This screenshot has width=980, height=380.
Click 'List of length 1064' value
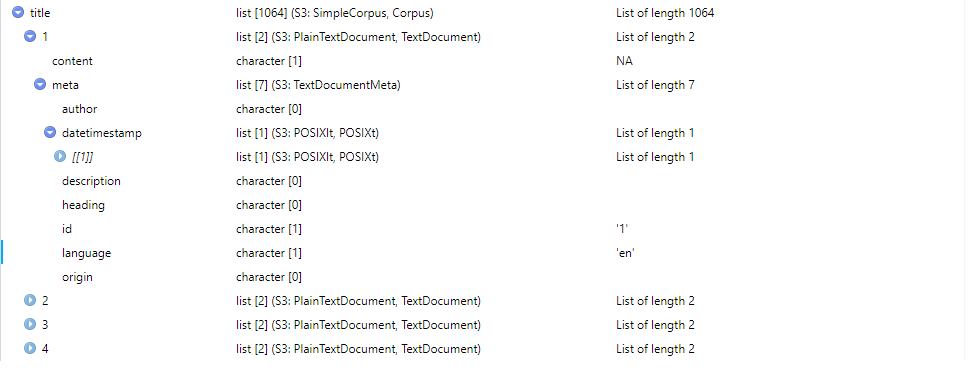click(x=665, y=13)
